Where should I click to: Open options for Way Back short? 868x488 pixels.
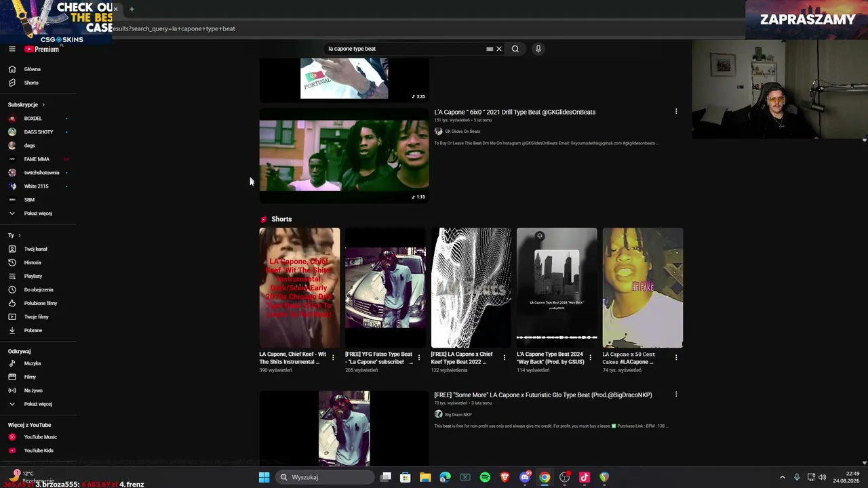tap(590, 357)
